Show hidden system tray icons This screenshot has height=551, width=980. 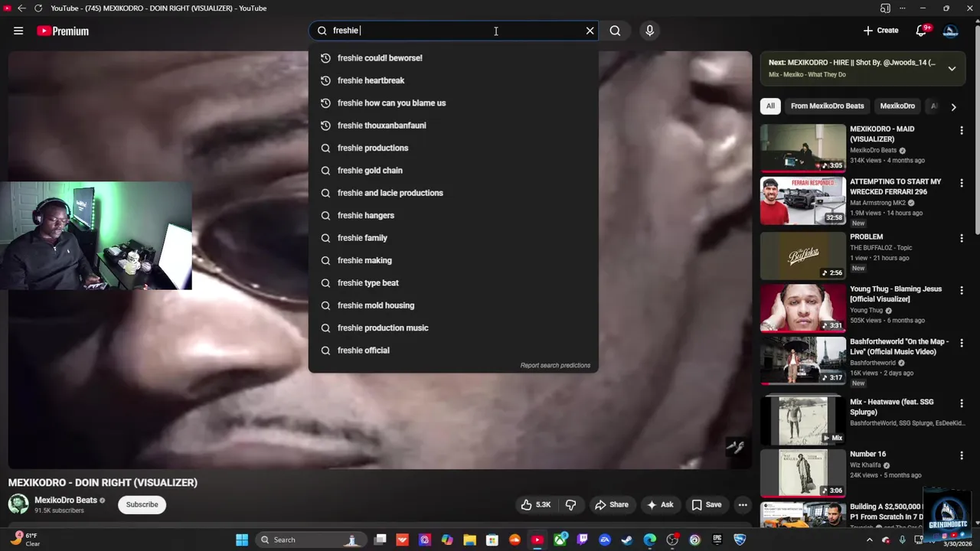coord(870,540)
